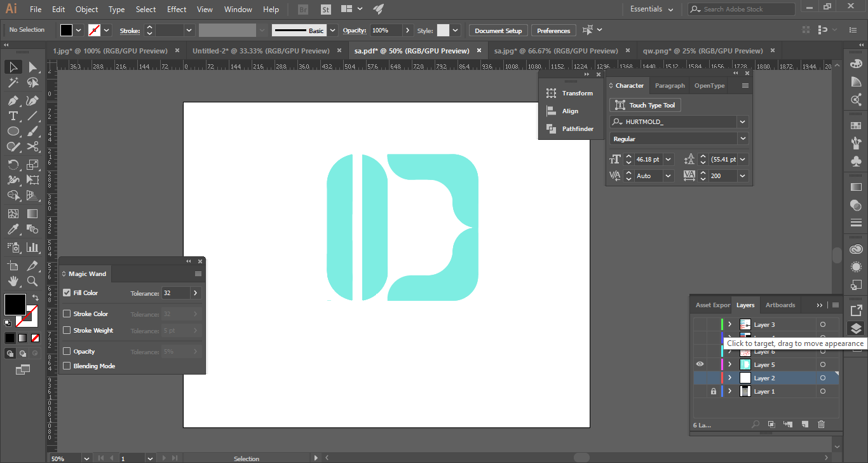Open the font family dropdown HURTMOLD_
The width and height of the screenshot is (868, 463).
tap(742, 121)
